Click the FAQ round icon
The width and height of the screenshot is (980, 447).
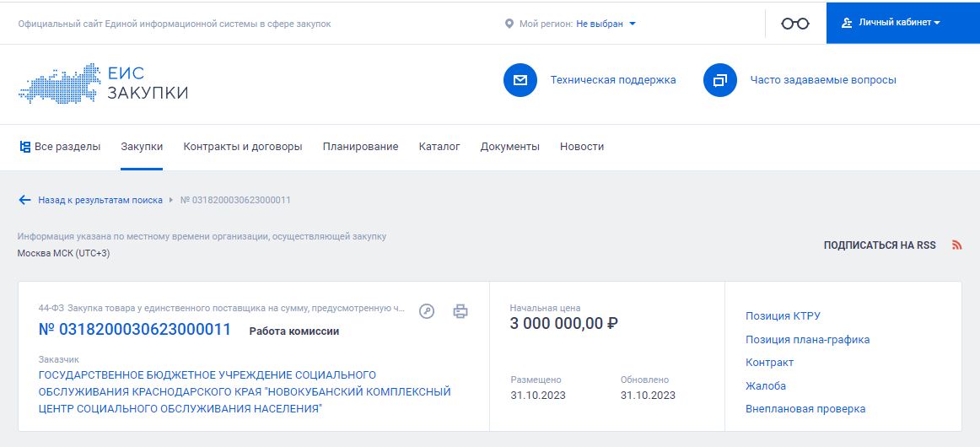(720, 80)
